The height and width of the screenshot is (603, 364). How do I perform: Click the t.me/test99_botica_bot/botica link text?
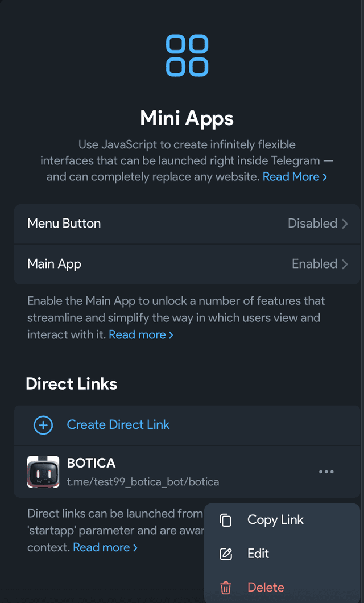[x=143, y=482]
